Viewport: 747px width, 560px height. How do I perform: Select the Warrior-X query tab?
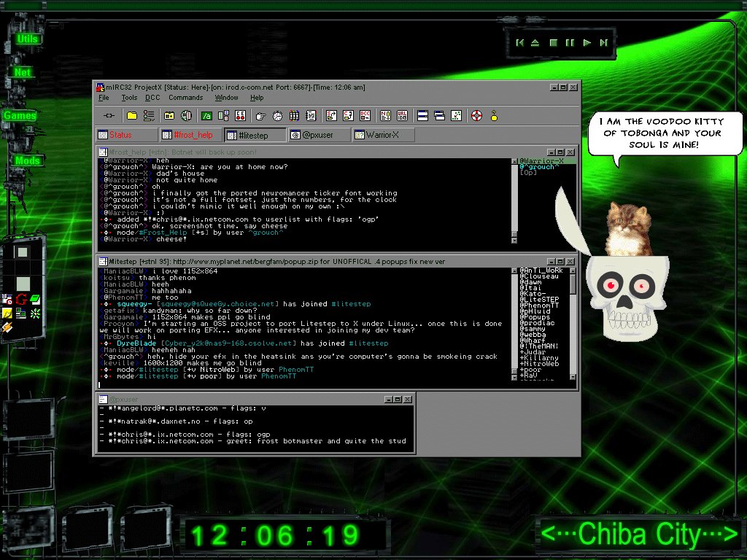(384, 135)
